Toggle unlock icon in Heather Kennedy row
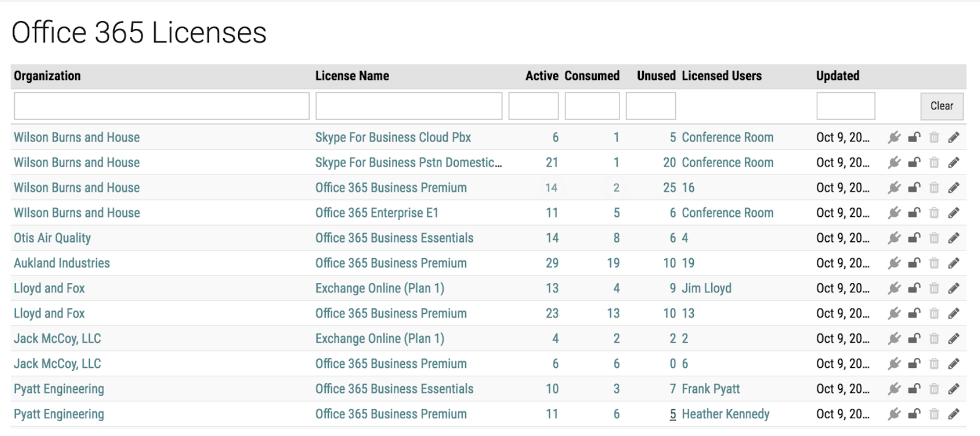This screenshot has width=980, height=436. point(914,414)
